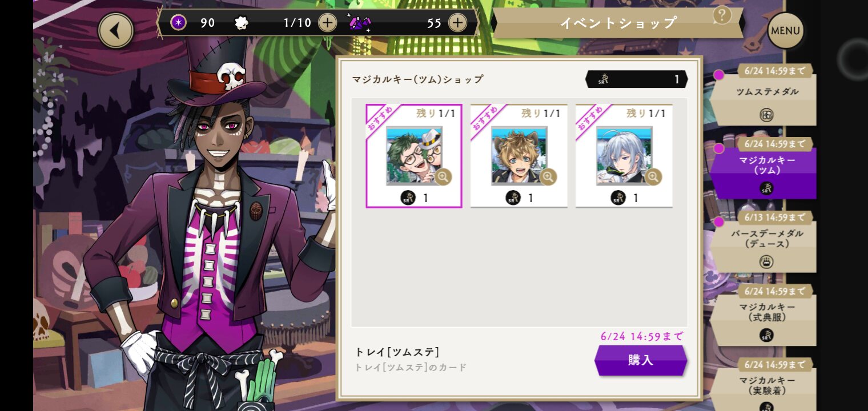The width and height of the screenshot is (868, 411).
Task: Zoom magnifier on Trey card thumbnail
Action: point(443,177)
